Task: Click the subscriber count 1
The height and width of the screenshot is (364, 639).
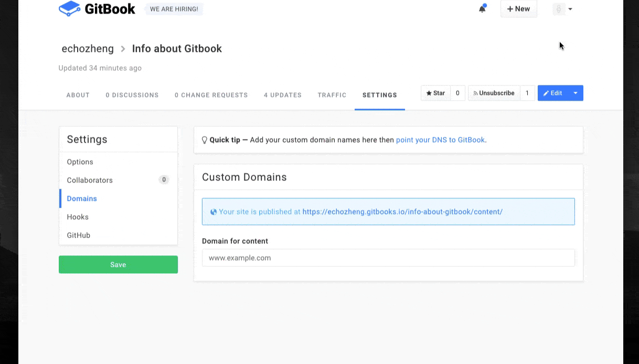Action: [x=527, y=93]
